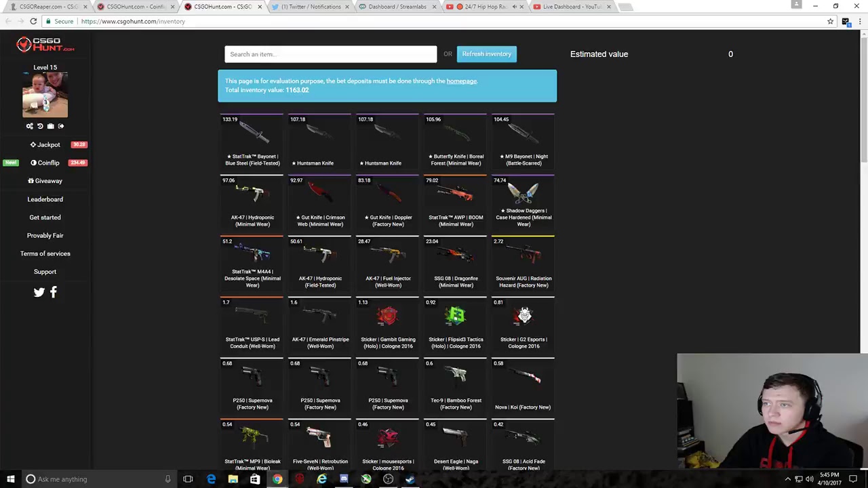Viewport: 868px width, 488px height.
Task: Click the browser address bar URL
Action: point(133,21)
